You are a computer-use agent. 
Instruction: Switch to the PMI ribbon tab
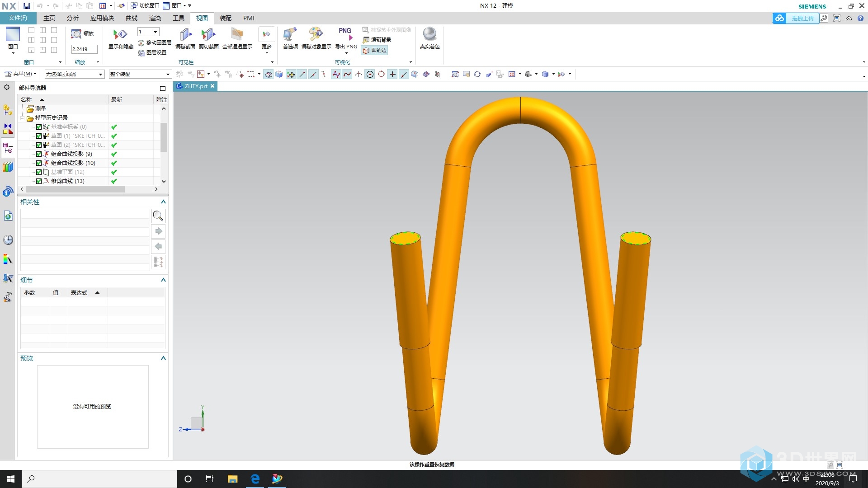tap(249, 18)
